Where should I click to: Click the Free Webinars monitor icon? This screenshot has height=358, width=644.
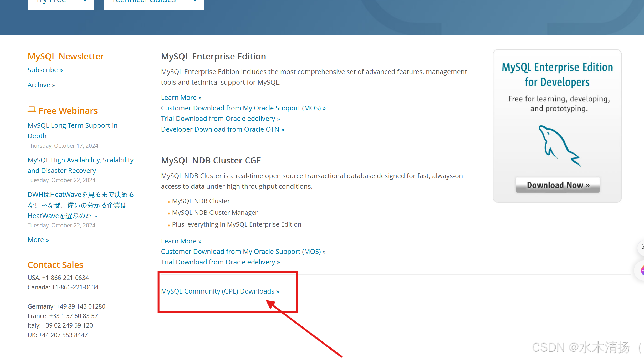coord(32,110)
